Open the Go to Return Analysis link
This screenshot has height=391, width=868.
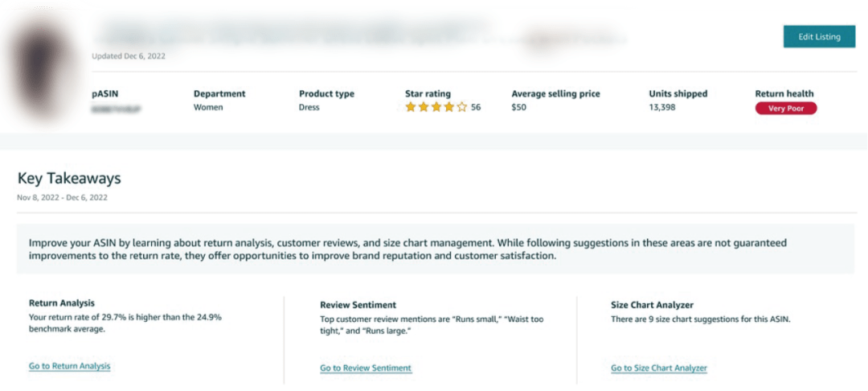pos(69,366)
